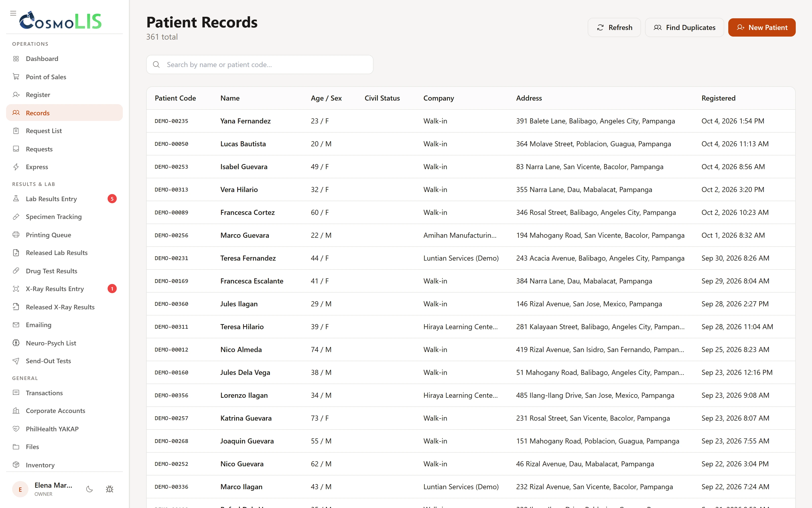Click address 485 Ilang-Ilang Drive, San Jose
Screen dimensions: 812x508
[595, 395]
